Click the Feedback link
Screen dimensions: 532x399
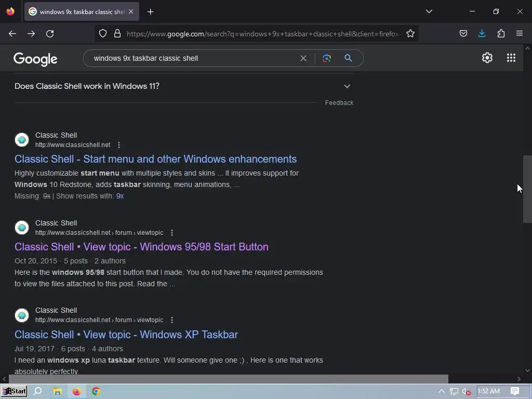[339, 103]
